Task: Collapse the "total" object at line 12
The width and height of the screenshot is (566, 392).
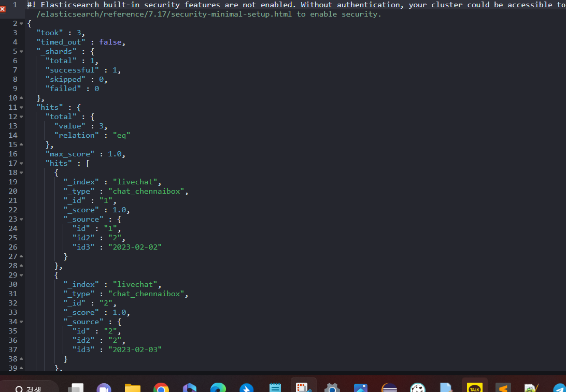Action: point(21,117)
